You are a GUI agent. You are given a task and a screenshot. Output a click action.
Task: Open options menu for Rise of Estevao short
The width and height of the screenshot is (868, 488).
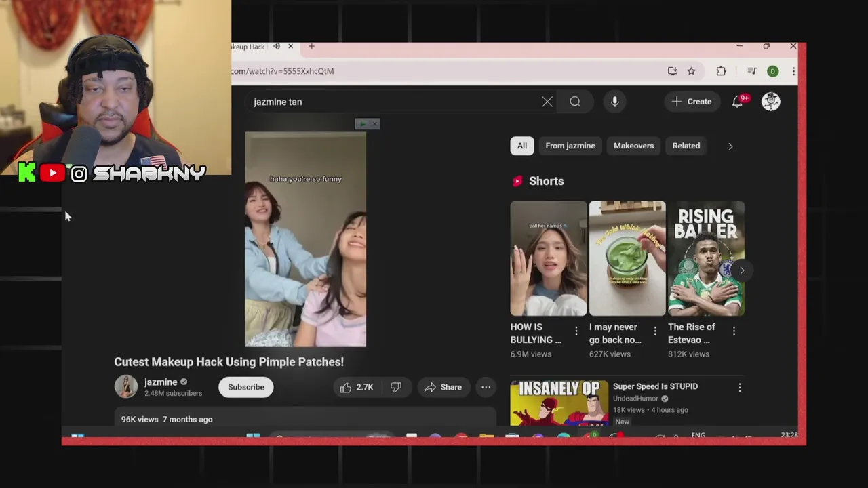point(734,331)
